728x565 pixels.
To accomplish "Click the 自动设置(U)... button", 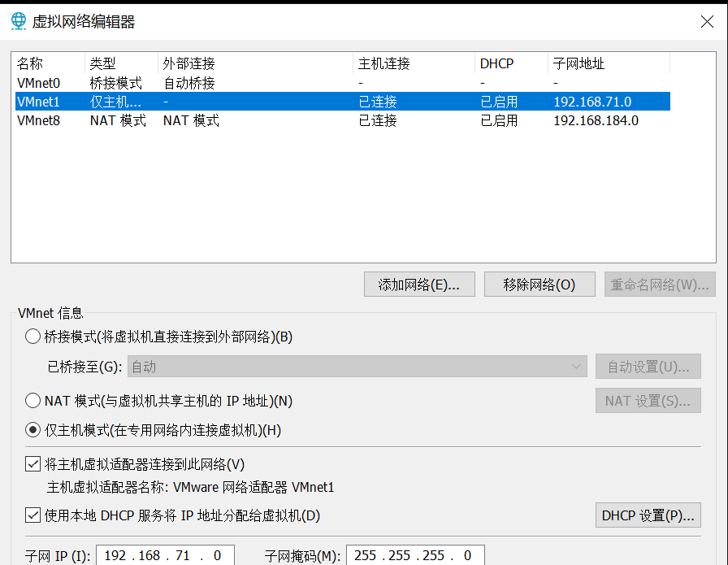I will (x=648, y=367).
